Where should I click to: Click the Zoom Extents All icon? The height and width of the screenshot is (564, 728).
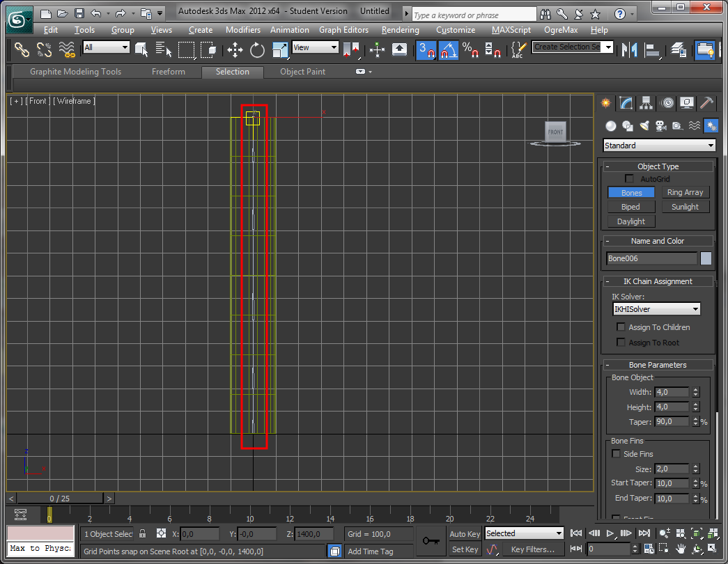pyautogui.click(x=713, y=533)
